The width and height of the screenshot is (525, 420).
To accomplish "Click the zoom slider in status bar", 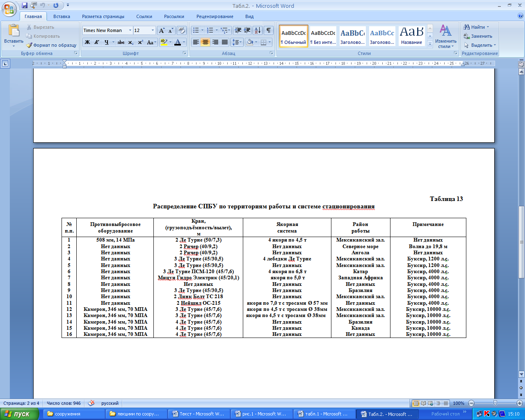I will 495,403.
